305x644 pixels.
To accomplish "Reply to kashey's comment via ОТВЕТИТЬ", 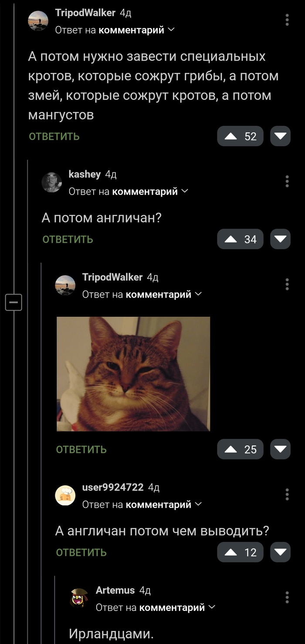I will 68,239.
